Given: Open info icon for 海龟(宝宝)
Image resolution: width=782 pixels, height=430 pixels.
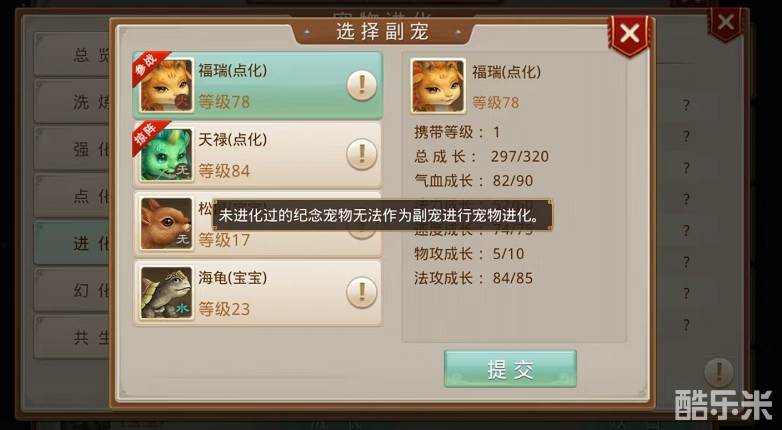Looking at the screenshot, I should click(362, 292).
